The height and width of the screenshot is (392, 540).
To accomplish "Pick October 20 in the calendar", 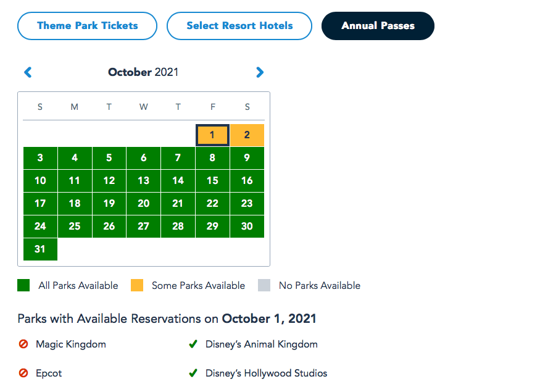I will coord(143,204).
